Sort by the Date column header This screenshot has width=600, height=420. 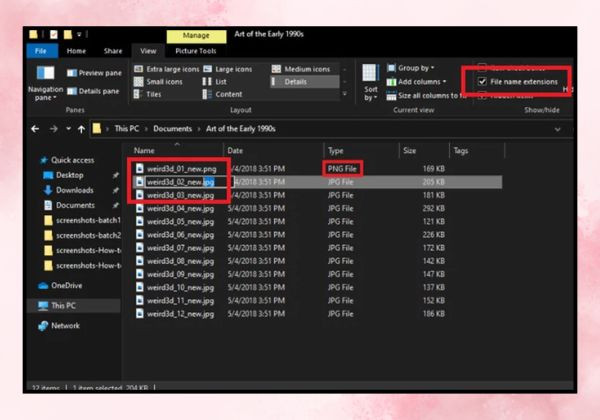235,151
